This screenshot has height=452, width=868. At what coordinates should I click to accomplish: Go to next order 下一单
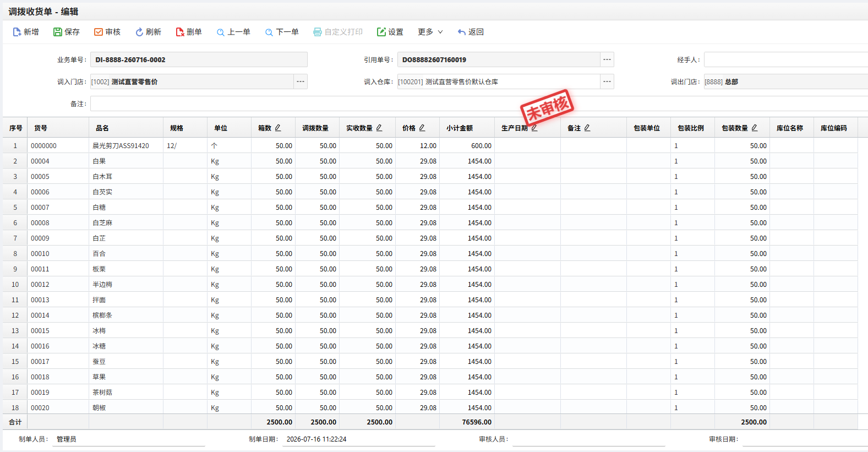pyautogui.click(x=282, y=32)
